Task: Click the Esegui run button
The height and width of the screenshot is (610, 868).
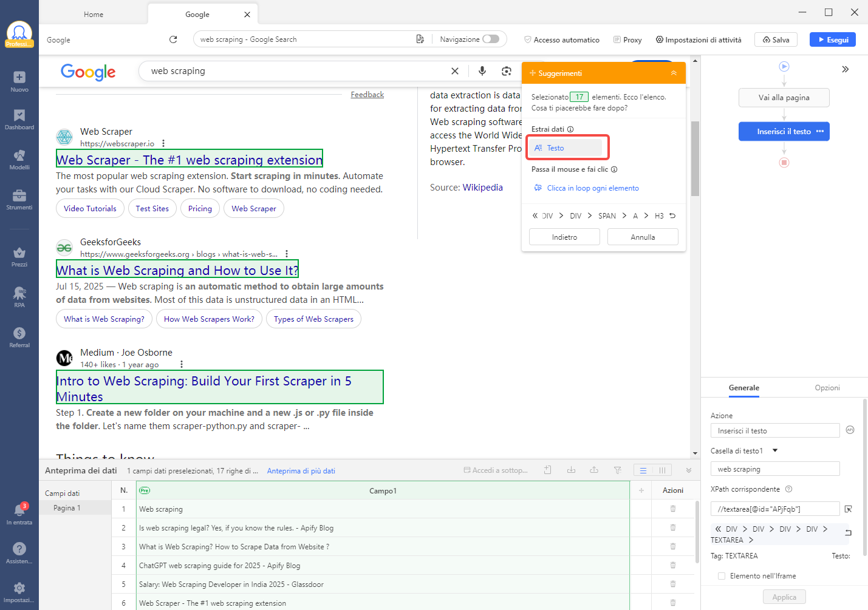Action: click(x=832, y=40)
